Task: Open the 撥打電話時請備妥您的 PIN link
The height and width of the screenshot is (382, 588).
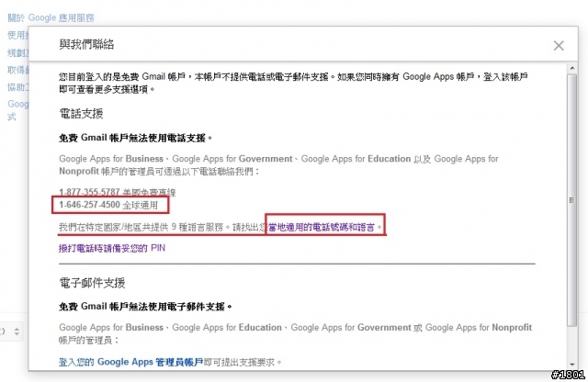Action: pyautogui.click(x=112, y=248)
